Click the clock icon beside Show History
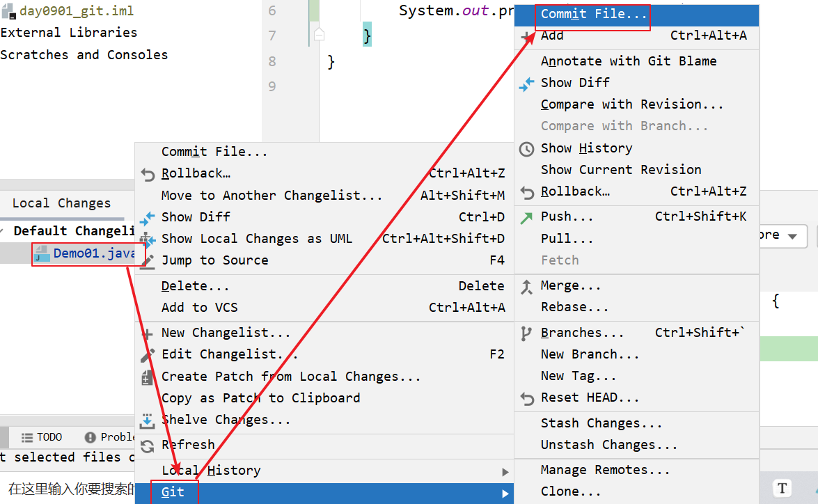 click(527, 149)
